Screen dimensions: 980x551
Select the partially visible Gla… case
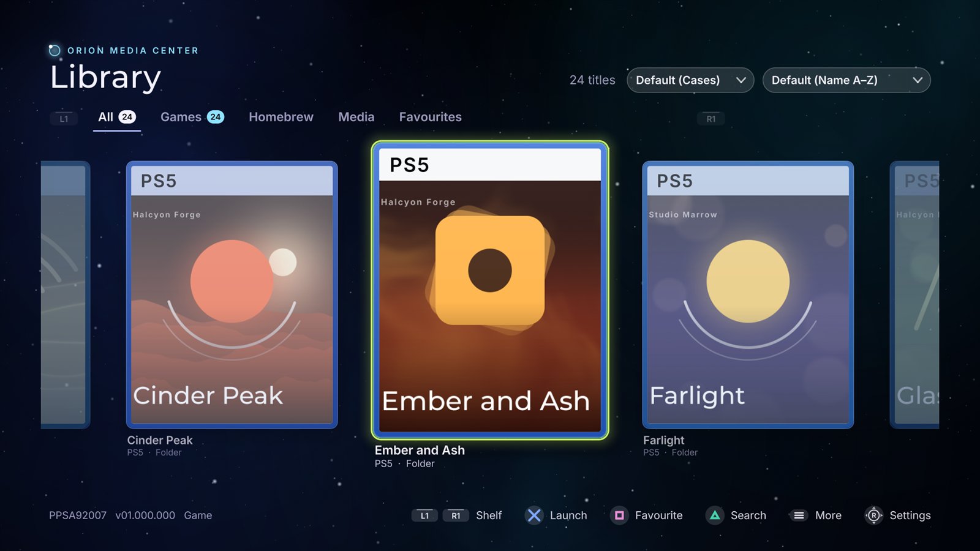coord(914,294)
